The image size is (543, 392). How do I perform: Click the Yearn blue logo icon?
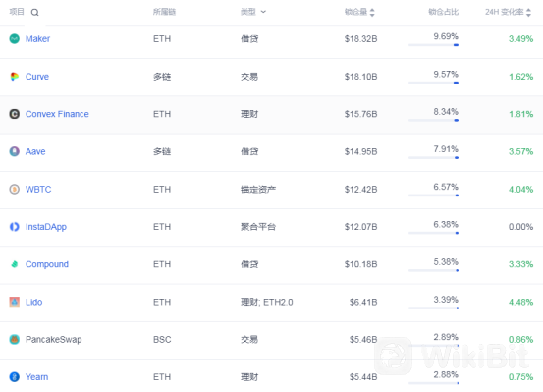14,376
